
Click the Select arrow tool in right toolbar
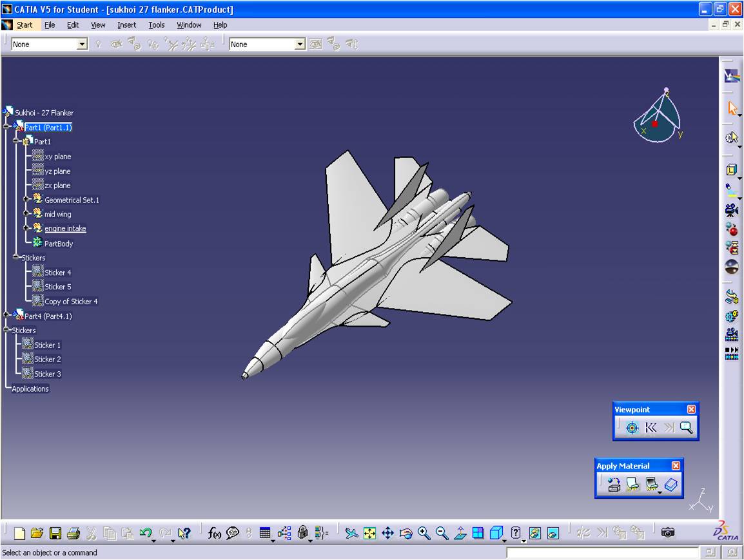pyautogui.click(x=732, y=109)
